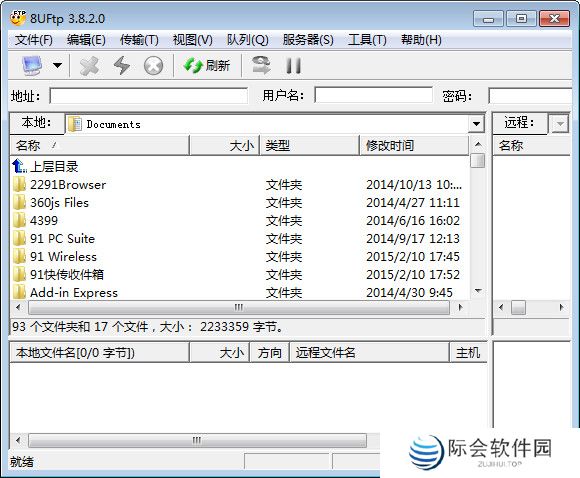Click the 本地文件名 queue column header

(x=100, y=353)
